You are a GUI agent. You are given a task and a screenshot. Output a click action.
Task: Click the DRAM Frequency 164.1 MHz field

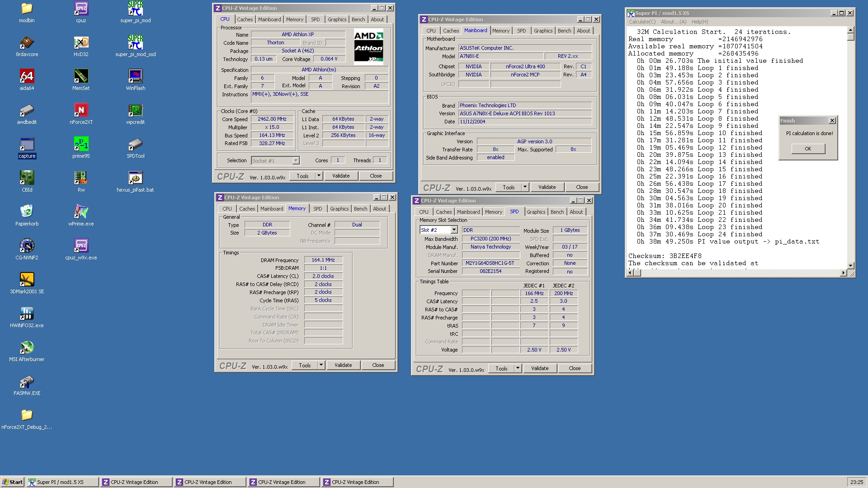pos(323,260)
